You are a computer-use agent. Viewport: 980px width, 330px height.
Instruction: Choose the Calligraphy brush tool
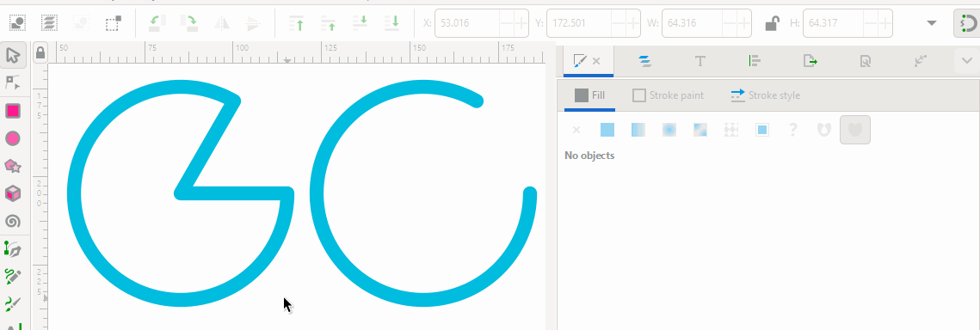pos(13,304)
